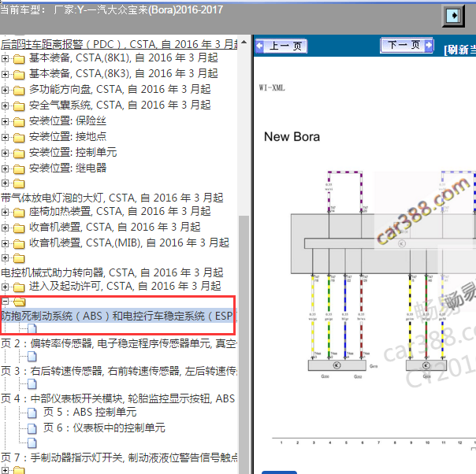476x474 pixels.
Task: Expand the 基本装备 CSTA (8K1) folder
Action: pos(5,58)
